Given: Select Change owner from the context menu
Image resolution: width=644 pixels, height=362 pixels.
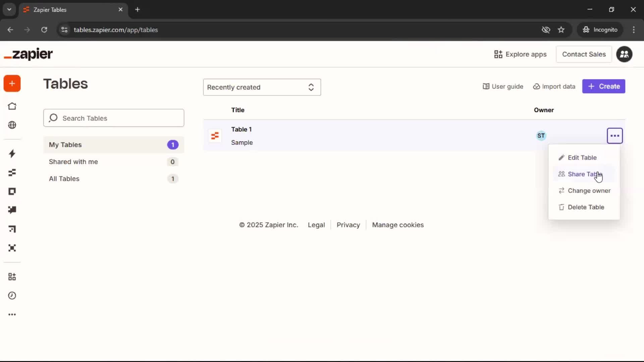Looking at the screenshot, I should click(584, 191).
